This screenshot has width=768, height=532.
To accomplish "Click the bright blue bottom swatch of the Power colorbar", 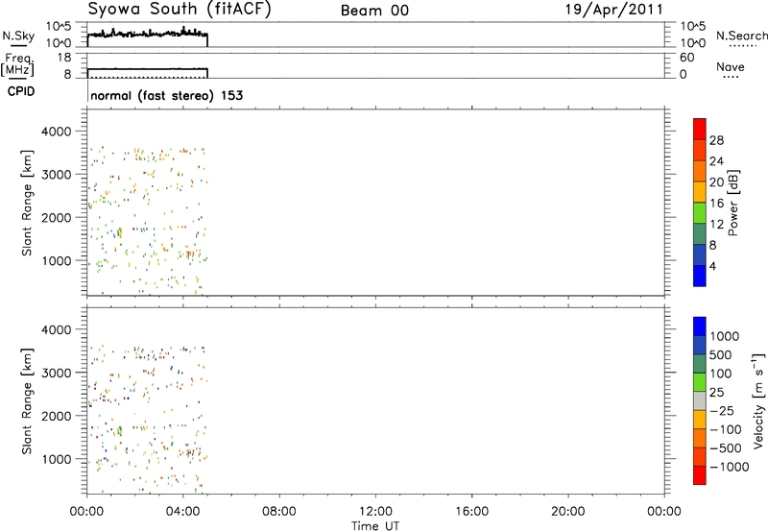I will tap(700, 276).
